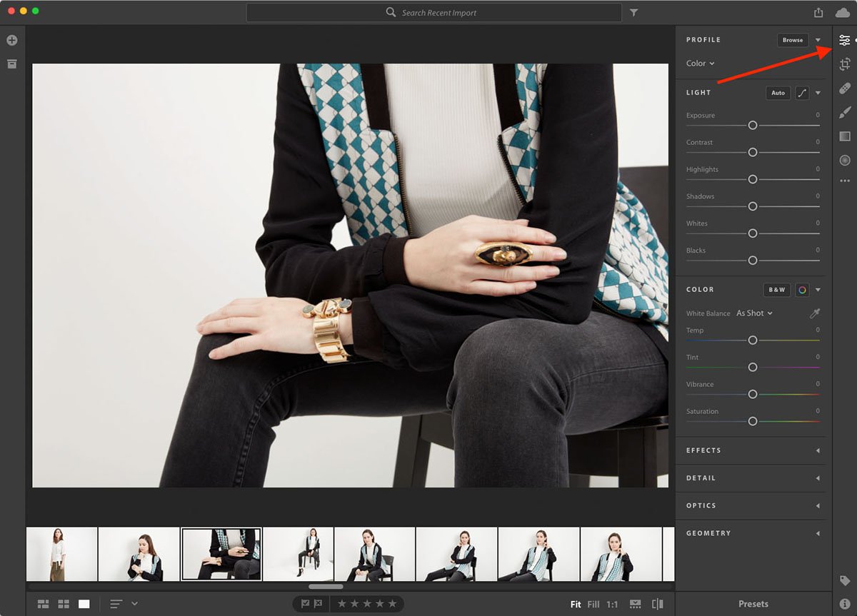Click the white balance eyedropper

[x=814, y=313]
